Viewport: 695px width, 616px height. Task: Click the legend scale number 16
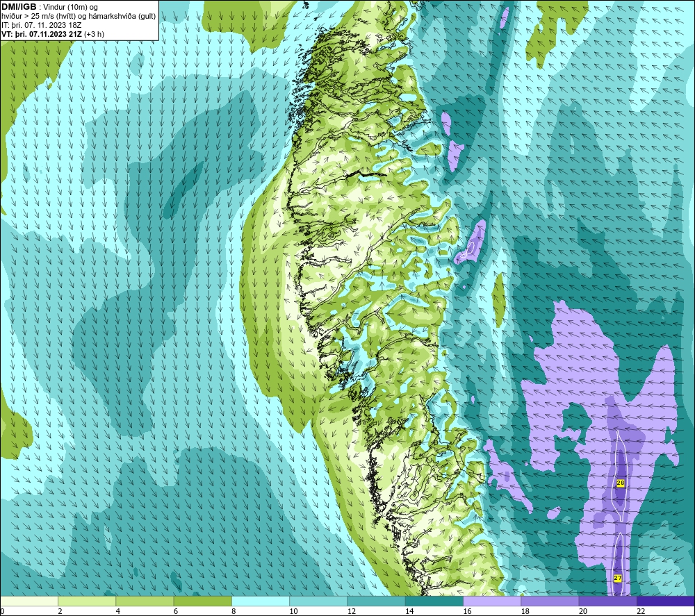point(468,611)
